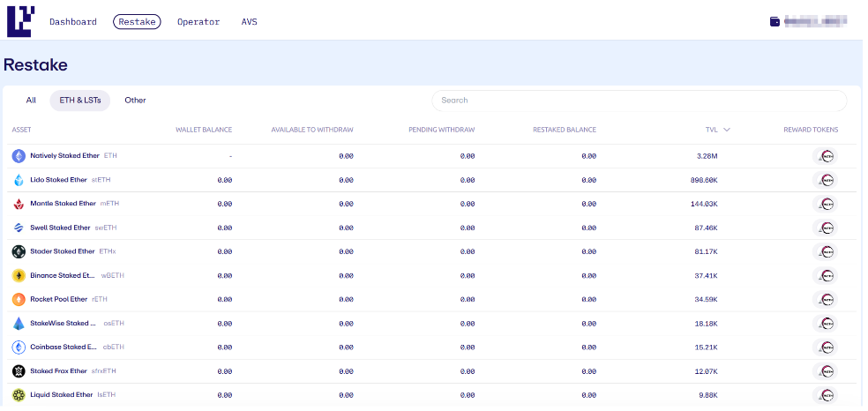Click reward token icon in Swell Staked Ether row
This screenshot has width=868, height=411.
pyautogui.click(x=826, y=228)
